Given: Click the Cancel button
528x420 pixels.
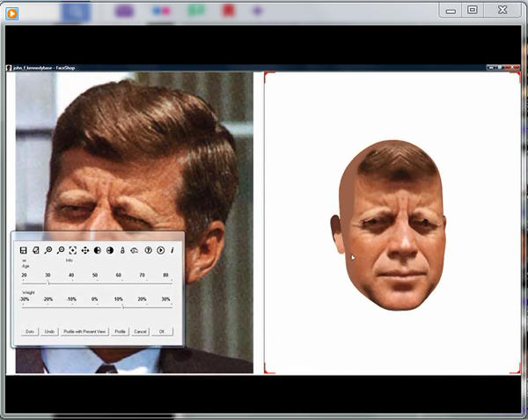Looking at the screenshot, I should coord(140,332).
